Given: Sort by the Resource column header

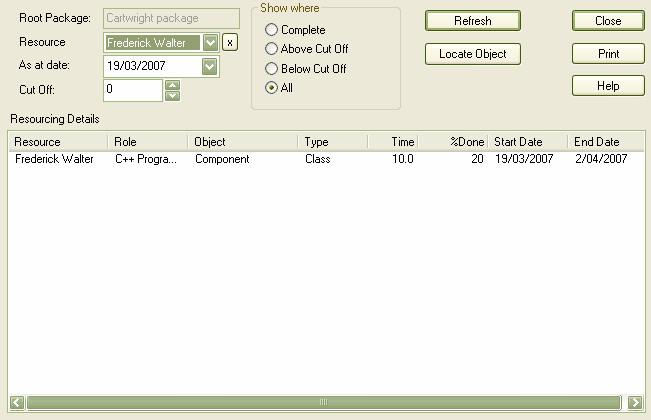Looking at the screenshot, I should pyautogui.click(x=58, y=142).
